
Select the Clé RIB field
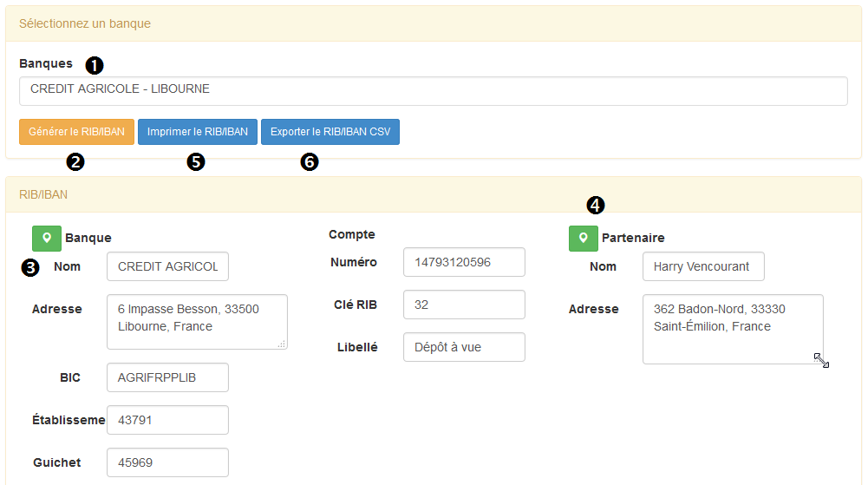[x=464, y=305]
